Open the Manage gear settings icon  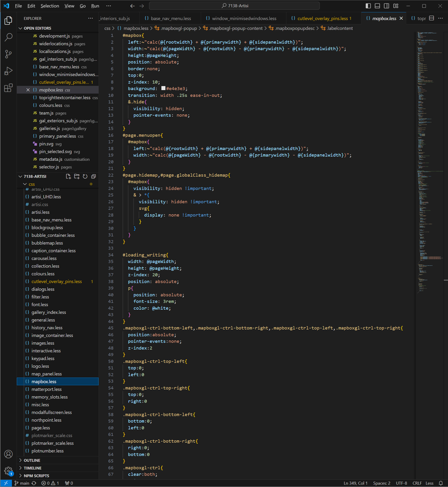point(9,471)
